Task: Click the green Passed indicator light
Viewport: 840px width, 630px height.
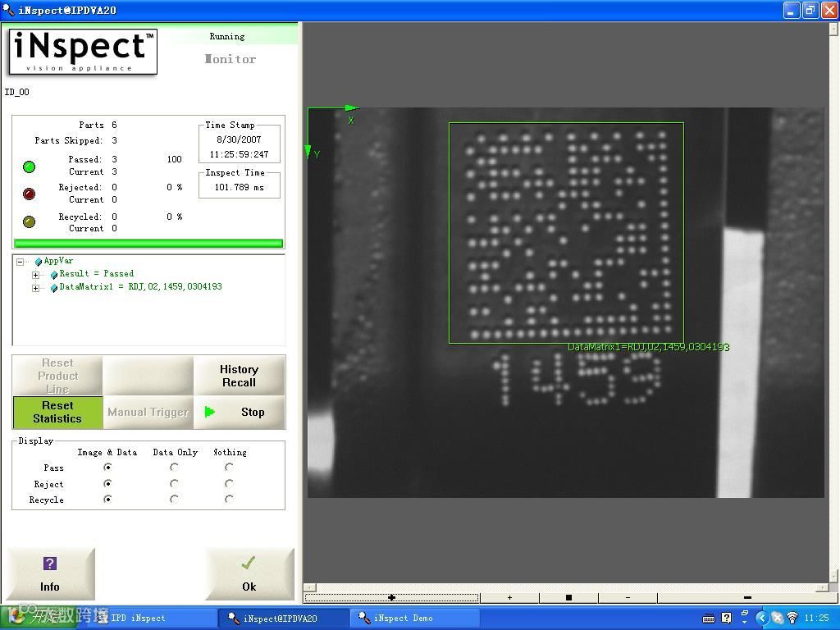Action: [x=30, y=167]
